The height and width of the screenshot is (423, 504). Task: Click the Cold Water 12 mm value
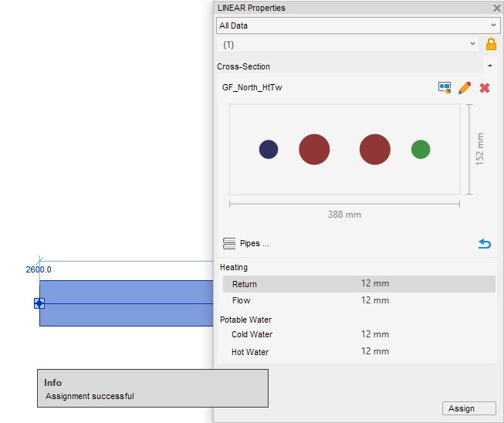tap(375, 334)
